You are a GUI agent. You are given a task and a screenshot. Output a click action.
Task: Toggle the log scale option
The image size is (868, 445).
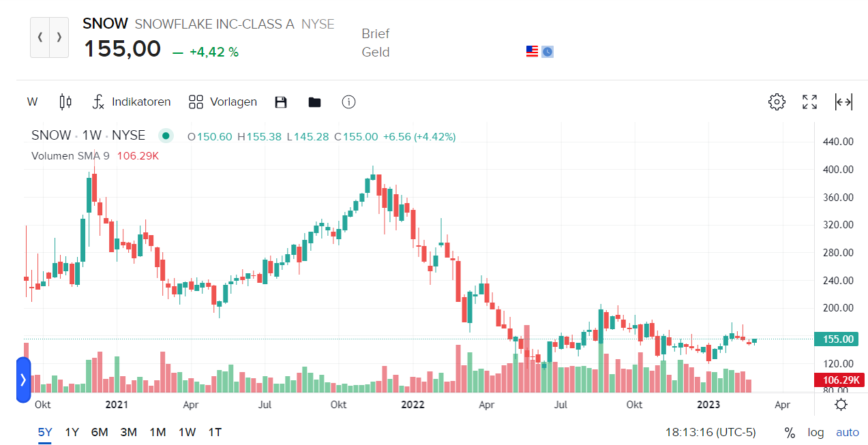click(x=815, y=432)
